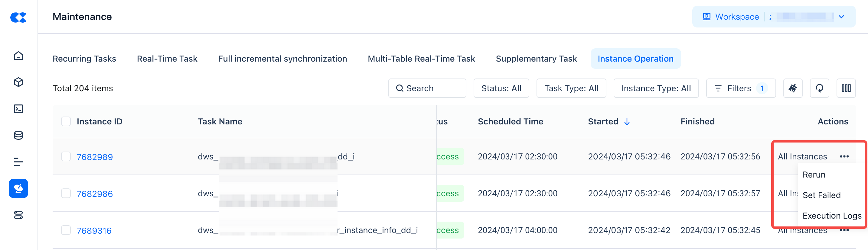Click the database icon in the sidebar
The height and width of the screenshot is (250, 868).
click(x=18, y=135)
